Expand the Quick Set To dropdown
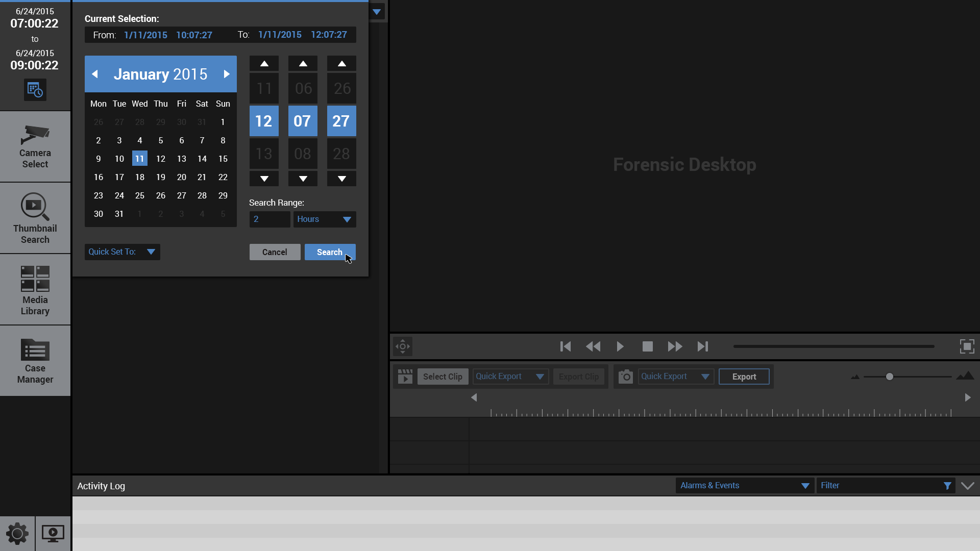The height and width of the screenshot is (551, 980). pos(122,252)
